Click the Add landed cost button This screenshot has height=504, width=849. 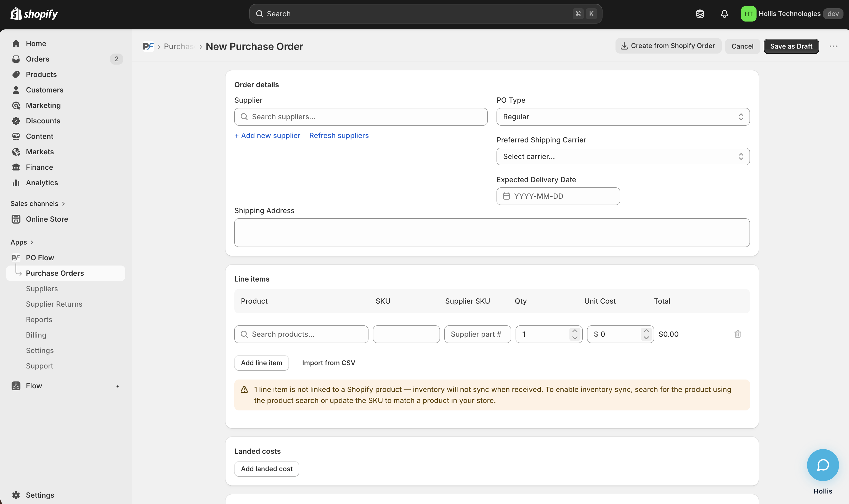coord(266,469)
